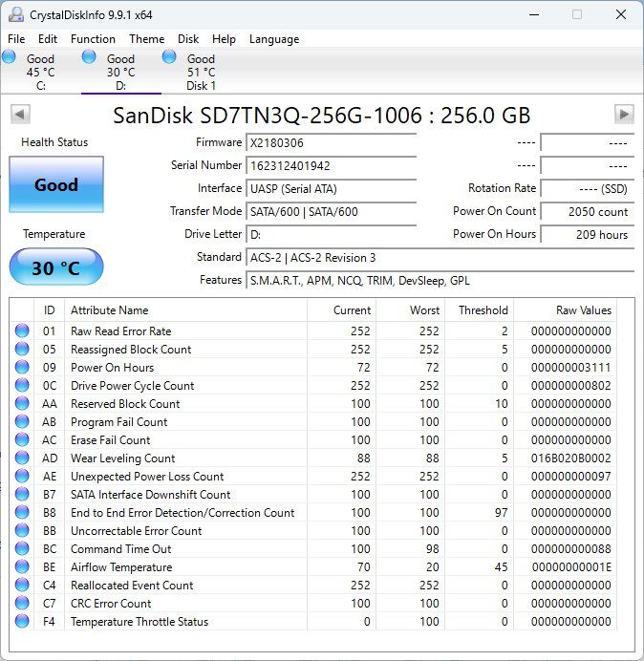
Task: Click raw value 016B020B0002
Action: pyautogui.click(x=571, y=458)
